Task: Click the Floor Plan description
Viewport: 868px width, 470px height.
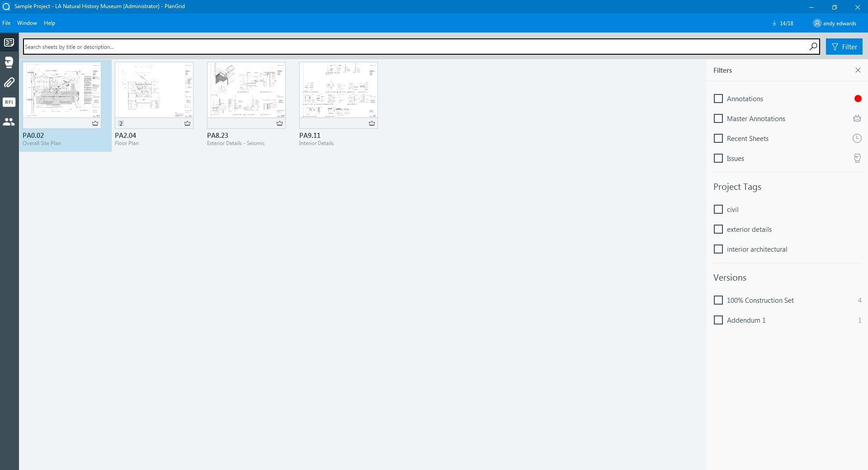Action: (127, 143)
